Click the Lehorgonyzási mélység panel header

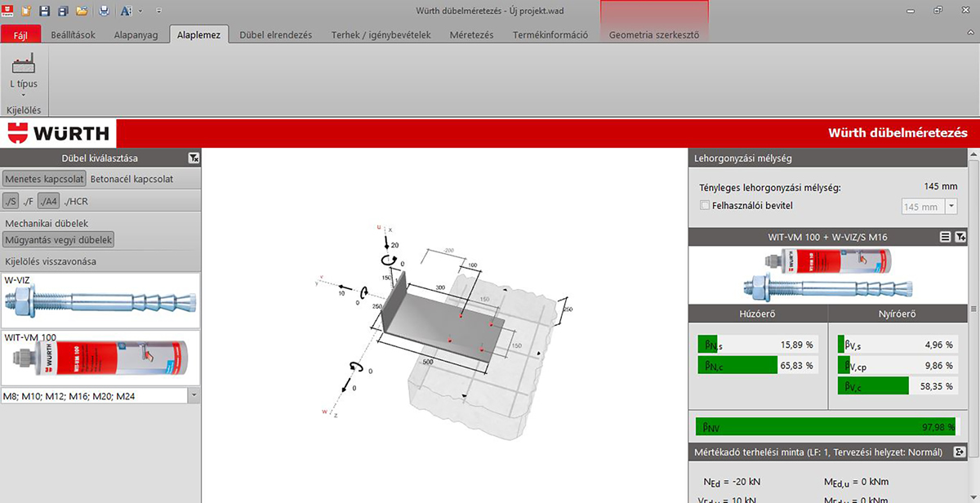click(x=828, y=158)
